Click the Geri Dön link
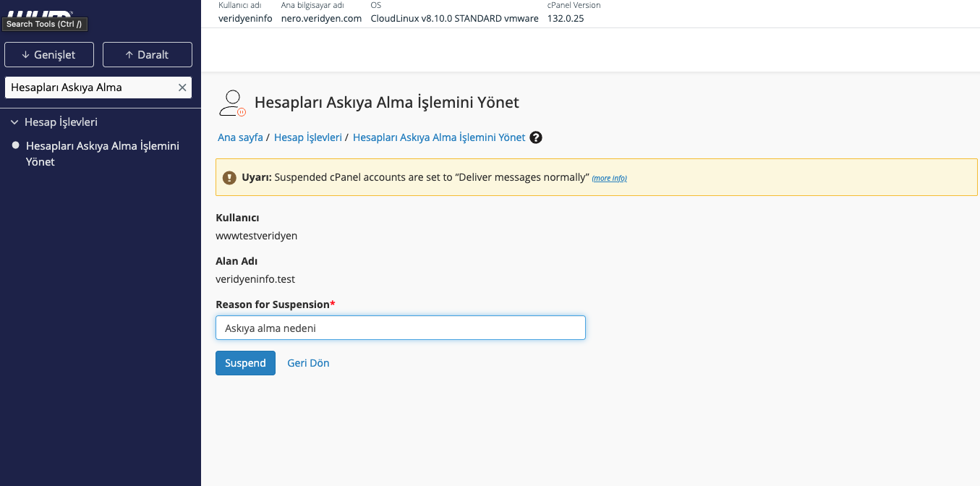Image resolution: width=980 pixels, height=486 pixels. (x=308, y=363)
